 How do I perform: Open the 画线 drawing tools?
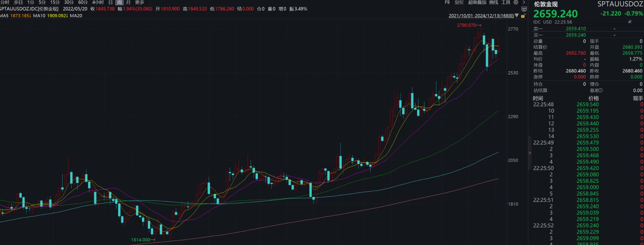493,2
